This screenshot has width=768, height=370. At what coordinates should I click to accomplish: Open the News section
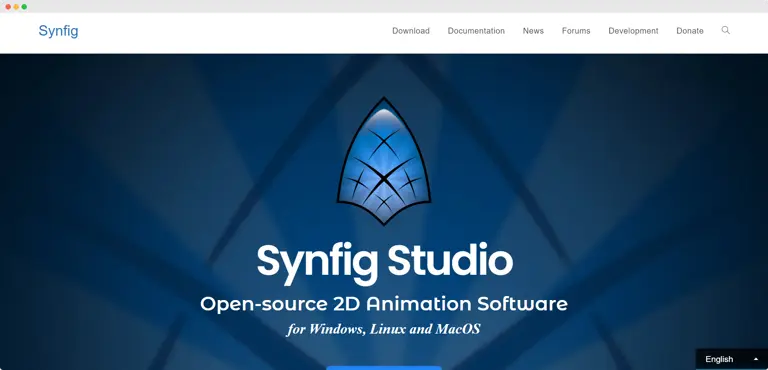coord(533,31)
